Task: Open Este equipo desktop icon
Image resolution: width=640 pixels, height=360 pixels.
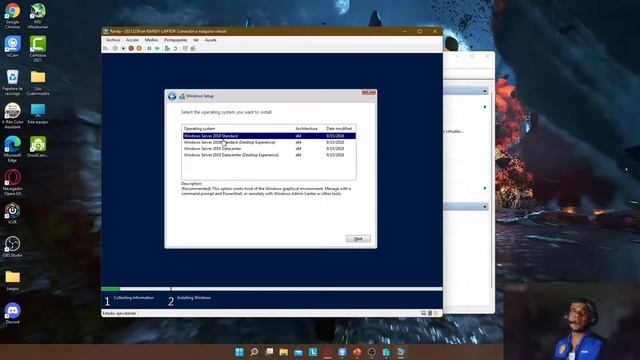Action: (x=38, y=113)
